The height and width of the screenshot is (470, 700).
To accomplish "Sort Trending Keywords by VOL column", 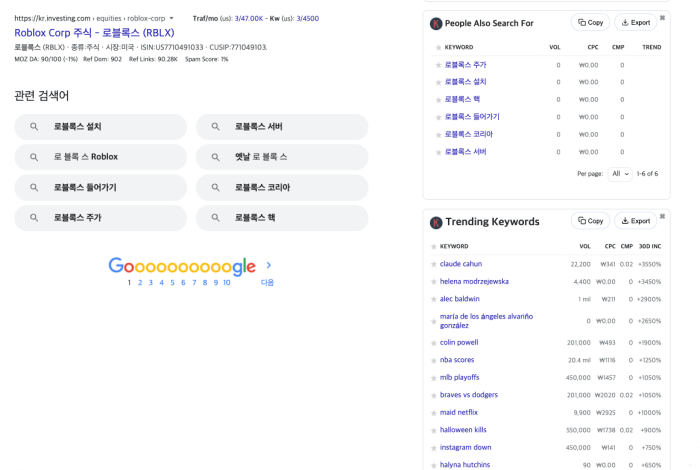I will tap(585, 246).
